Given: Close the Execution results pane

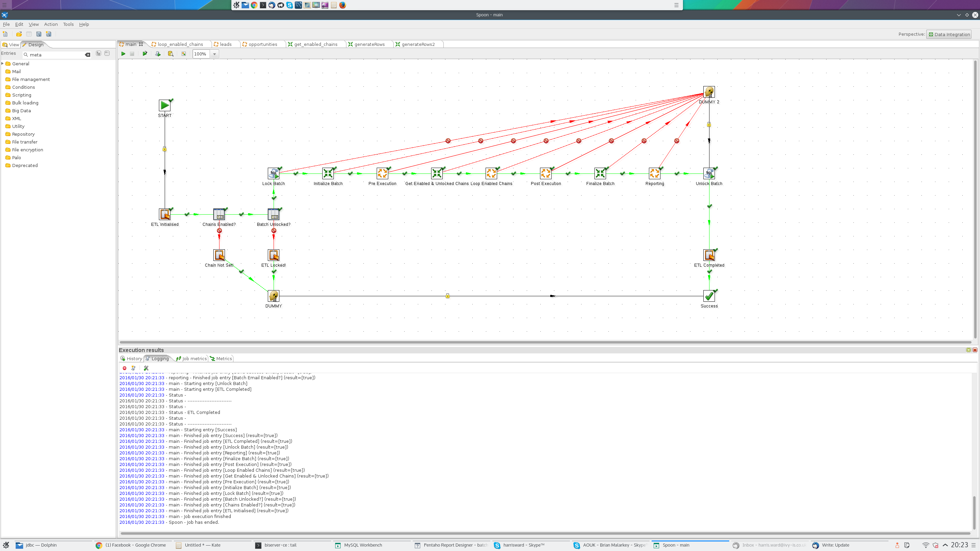Looking at the screenshot, I should coord(975,350).
